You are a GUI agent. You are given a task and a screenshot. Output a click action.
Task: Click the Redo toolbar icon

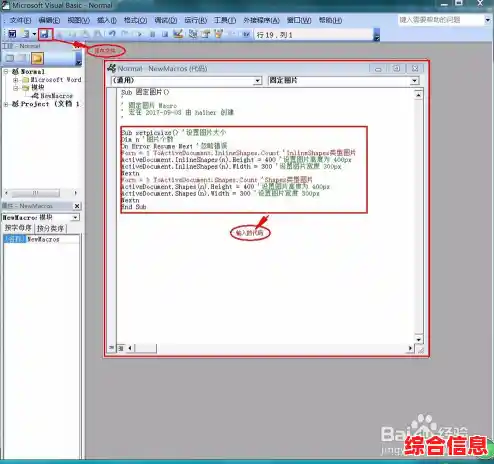click(125, 34)
